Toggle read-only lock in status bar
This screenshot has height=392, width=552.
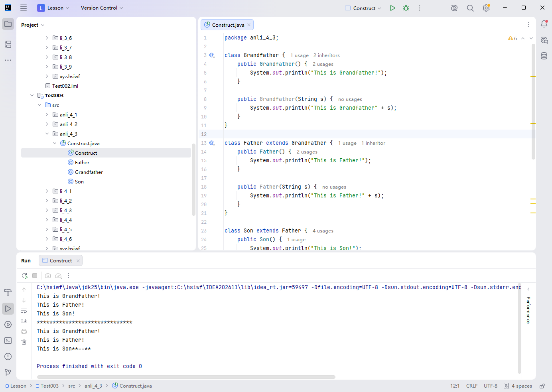542,386
